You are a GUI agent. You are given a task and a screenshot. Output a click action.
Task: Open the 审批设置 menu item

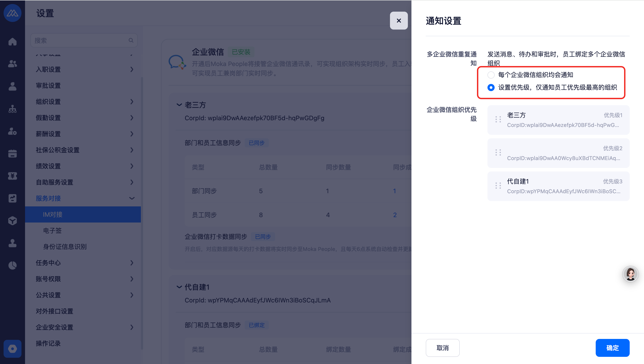click(49, 86)
